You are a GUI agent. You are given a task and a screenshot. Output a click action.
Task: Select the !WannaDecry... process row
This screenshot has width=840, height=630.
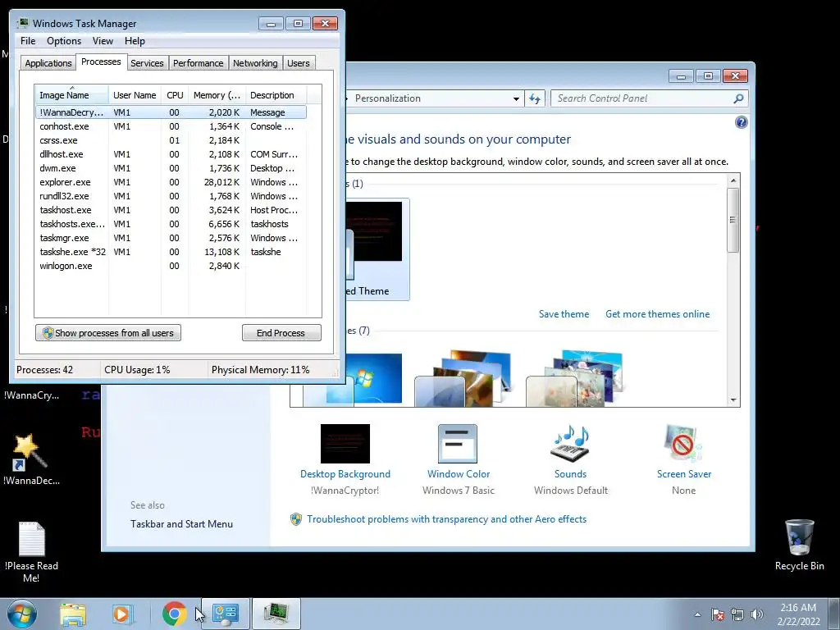tap(171, 112)
